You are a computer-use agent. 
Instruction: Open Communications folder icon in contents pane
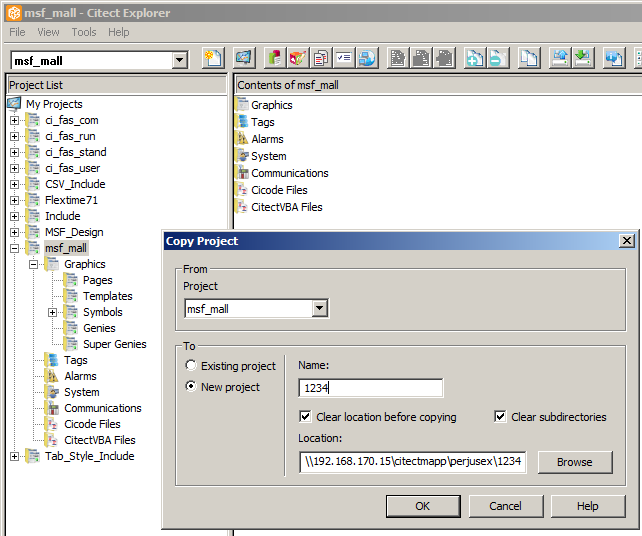[x=242, y=173]
